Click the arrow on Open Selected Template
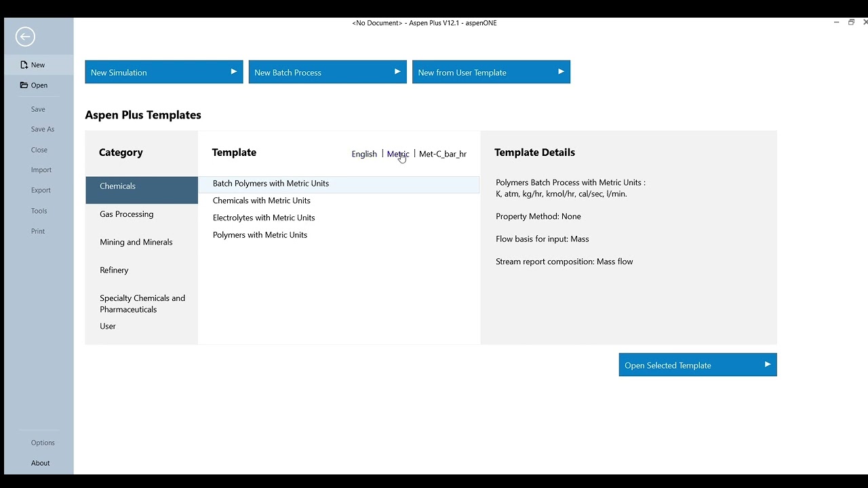This screenshot has width=868, height=488. (x=768, y=365)
